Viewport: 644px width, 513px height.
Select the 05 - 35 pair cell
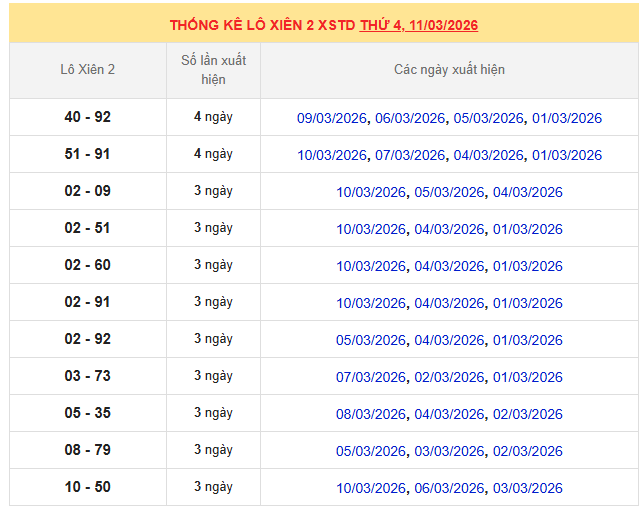coord(88,413)
